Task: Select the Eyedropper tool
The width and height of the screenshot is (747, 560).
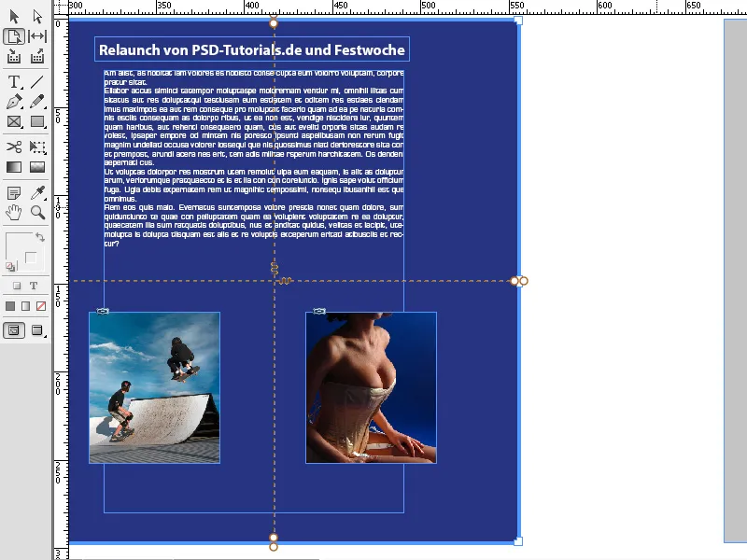Action: pos(37,193)
